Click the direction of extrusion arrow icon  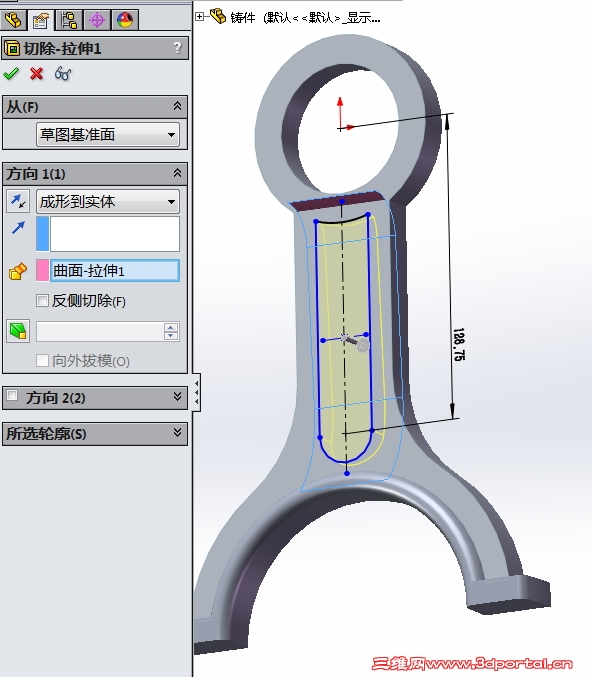point(18,228)
